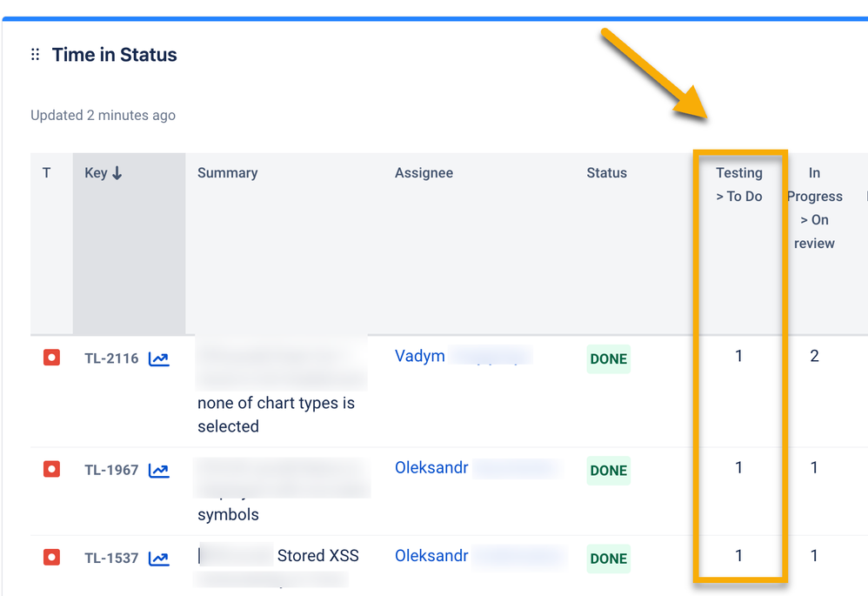This screenshot has width=868, height=596.
Task: Open the trend chart icon for TL-1967
Action: (x=158, y=471)
